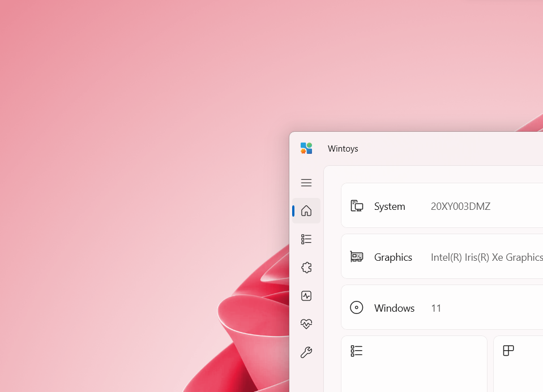Click the list icon in bottom-left card
Viewport: 543px width, 392px height.
[x=357, y=351]
